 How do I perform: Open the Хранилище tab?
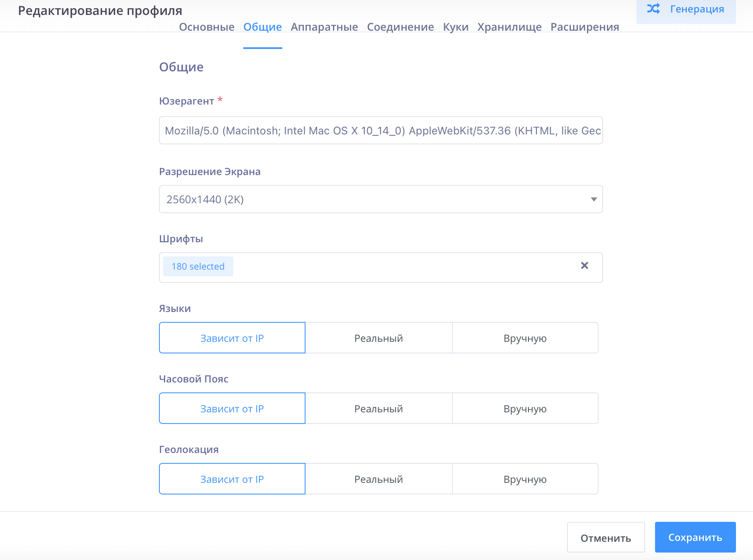(510, 27)
